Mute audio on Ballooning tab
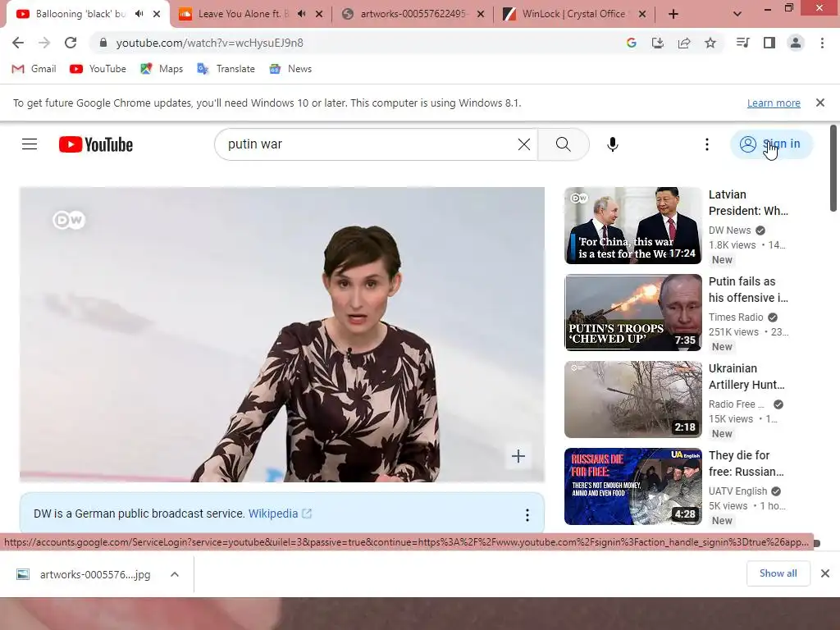 point(139,14)
